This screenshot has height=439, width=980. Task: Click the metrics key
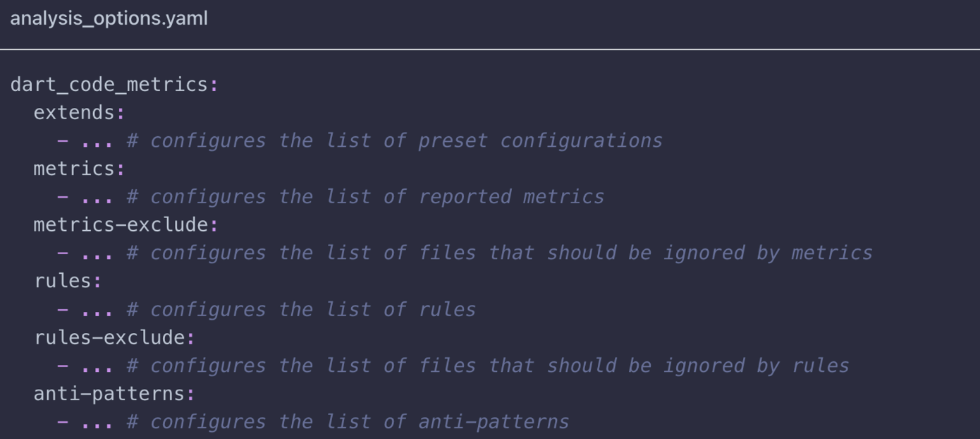coord(79,169)
